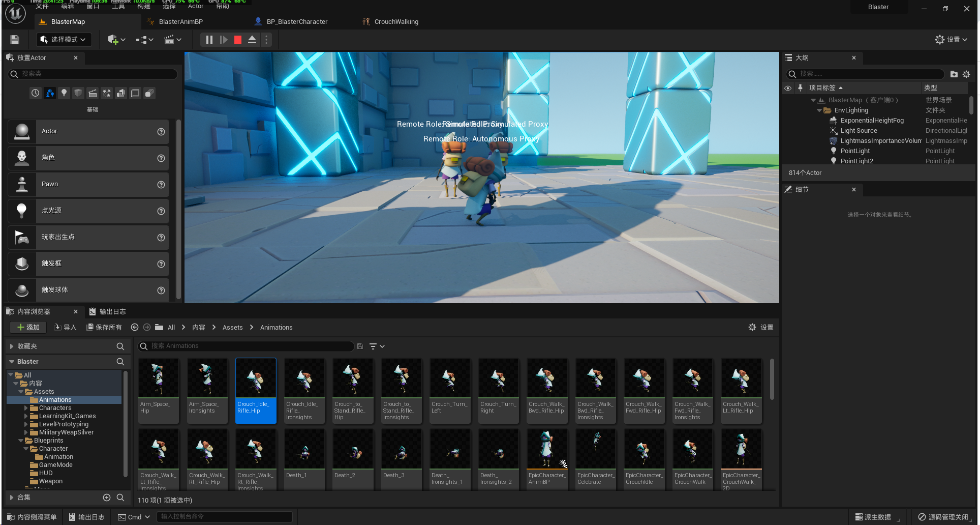Advance one frame in play session
This screenshot has width=980, height=525.
point(224,40)
